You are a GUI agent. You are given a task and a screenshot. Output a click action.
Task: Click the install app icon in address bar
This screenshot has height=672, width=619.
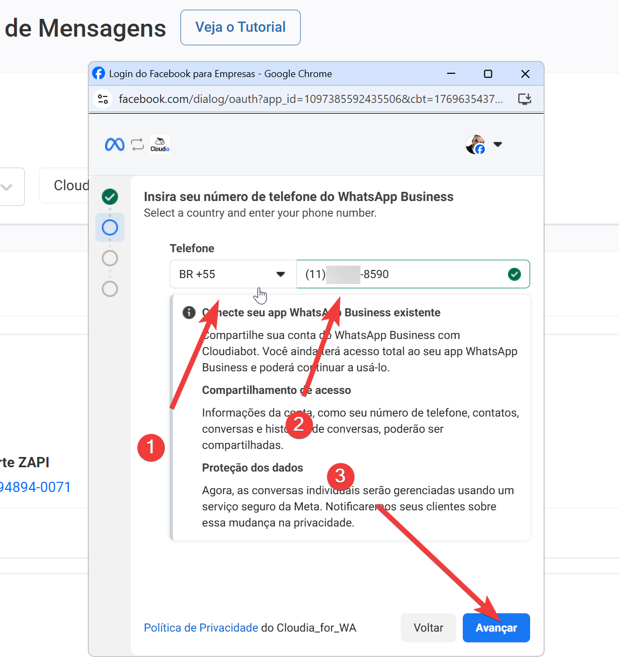524,99
